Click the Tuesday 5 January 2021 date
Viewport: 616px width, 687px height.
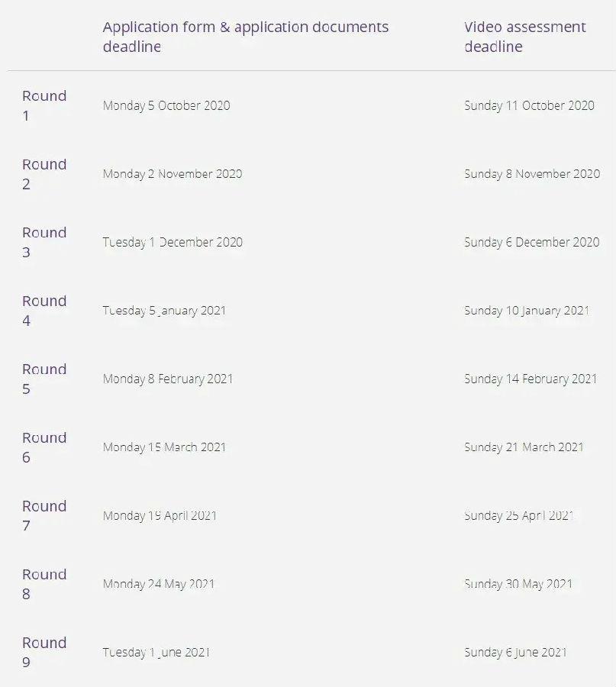pos(164,311)
